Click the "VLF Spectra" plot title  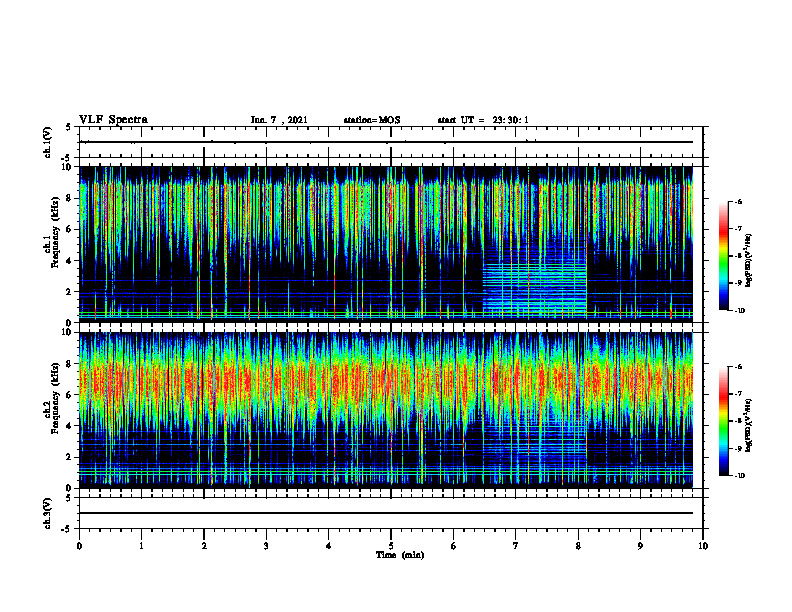pos(113,120)
